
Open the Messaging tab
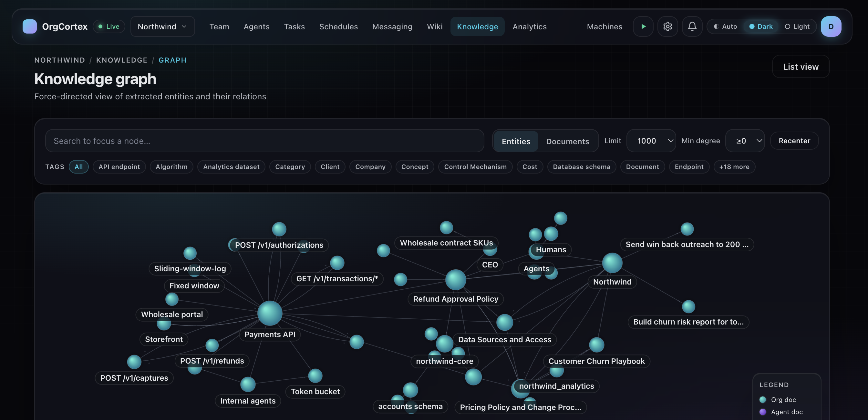[392, 26]
